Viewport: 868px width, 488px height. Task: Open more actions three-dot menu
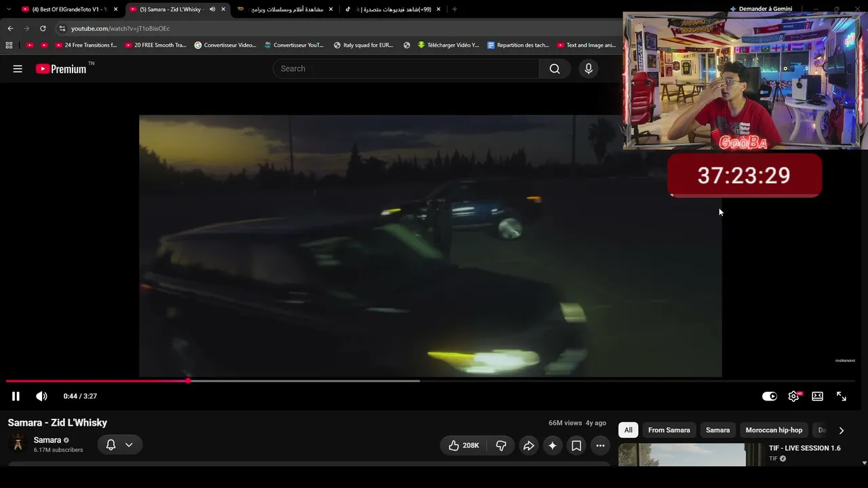coord(600,445)
